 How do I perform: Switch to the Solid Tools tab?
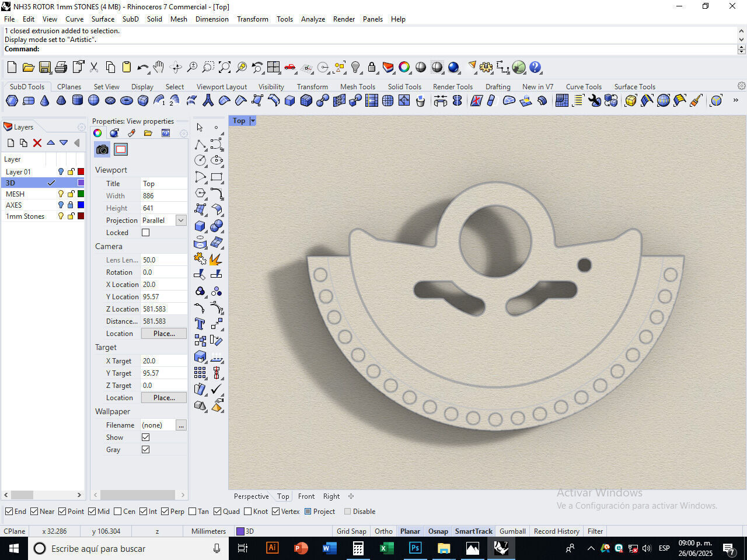pyautogui.click(x=404, y=87)
